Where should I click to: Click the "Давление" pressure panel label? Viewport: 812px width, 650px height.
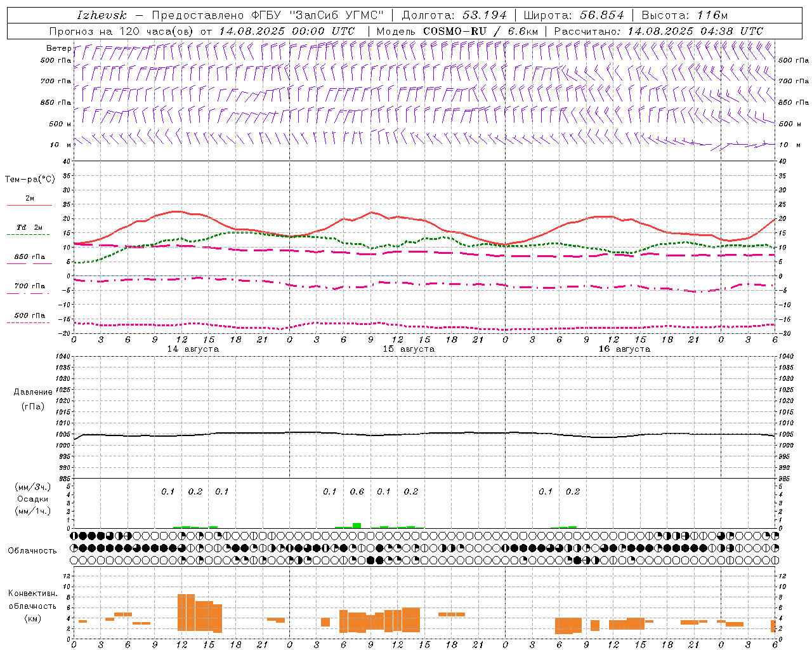click(33, 392)
